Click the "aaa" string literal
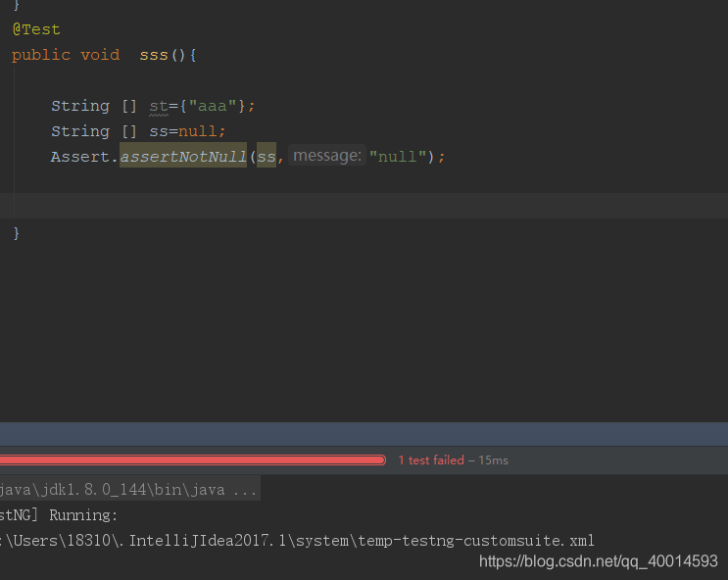 coord(213,106)
